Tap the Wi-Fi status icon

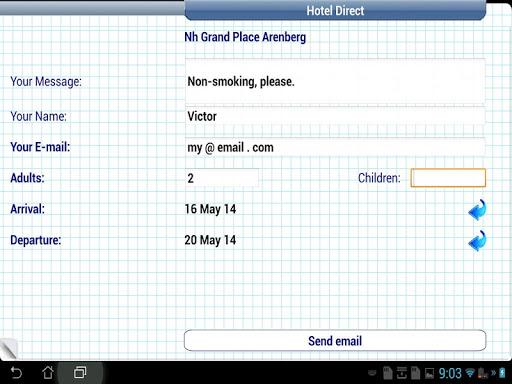coord(470,373)
